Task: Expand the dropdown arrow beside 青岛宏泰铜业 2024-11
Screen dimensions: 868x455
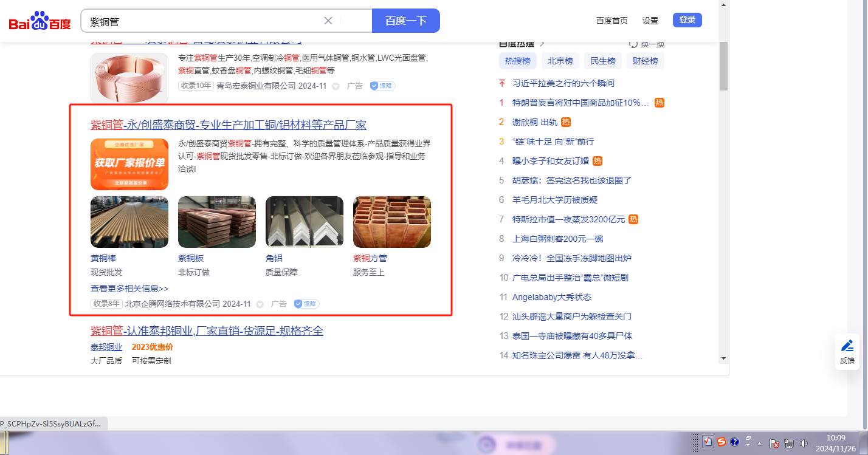Action: [x=336, y=86]
